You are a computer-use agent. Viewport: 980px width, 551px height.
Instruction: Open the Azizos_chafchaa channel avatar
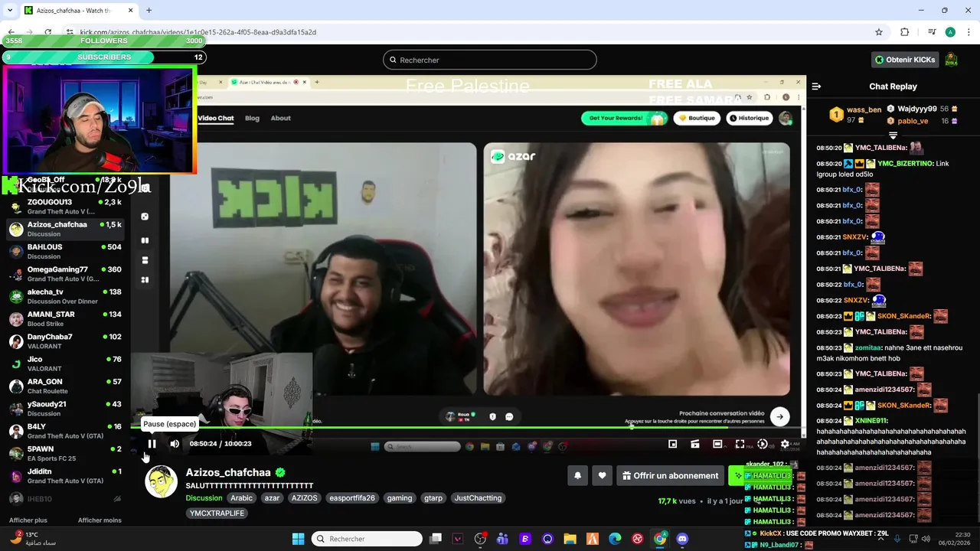[161, 481]
